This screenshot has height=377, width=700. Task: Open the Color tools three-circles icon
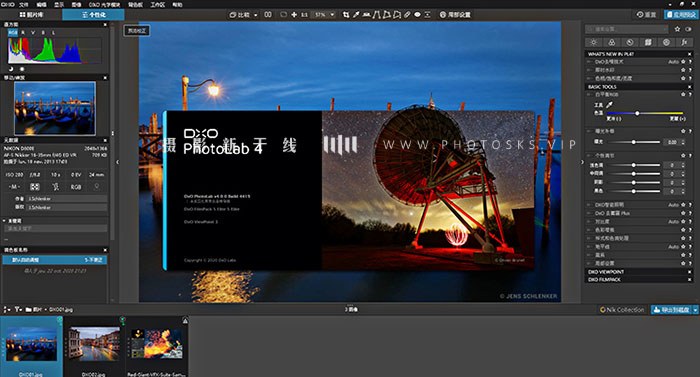612,42
